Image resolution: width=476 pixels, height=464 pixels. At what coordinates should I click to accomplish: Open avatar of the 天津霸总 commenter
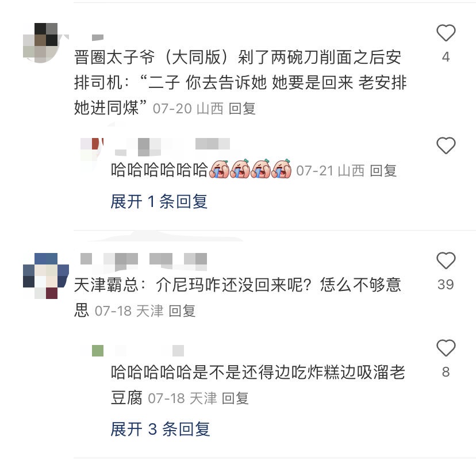point(46,276)
